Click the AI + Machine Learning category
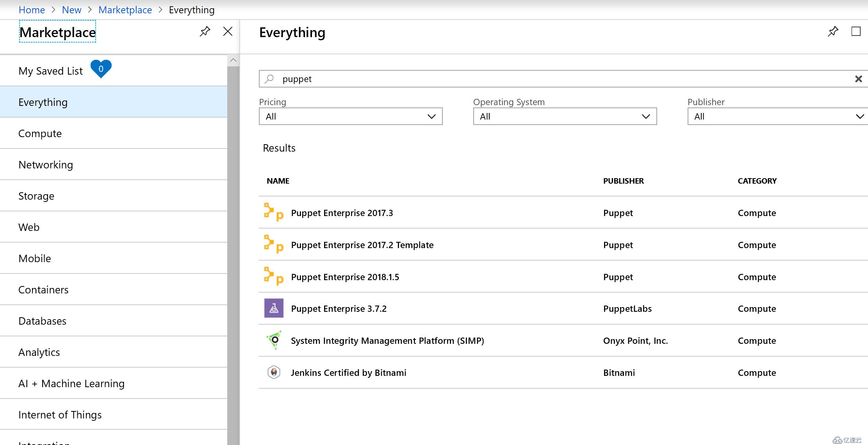868x445 pixels. tap(71, 382)
